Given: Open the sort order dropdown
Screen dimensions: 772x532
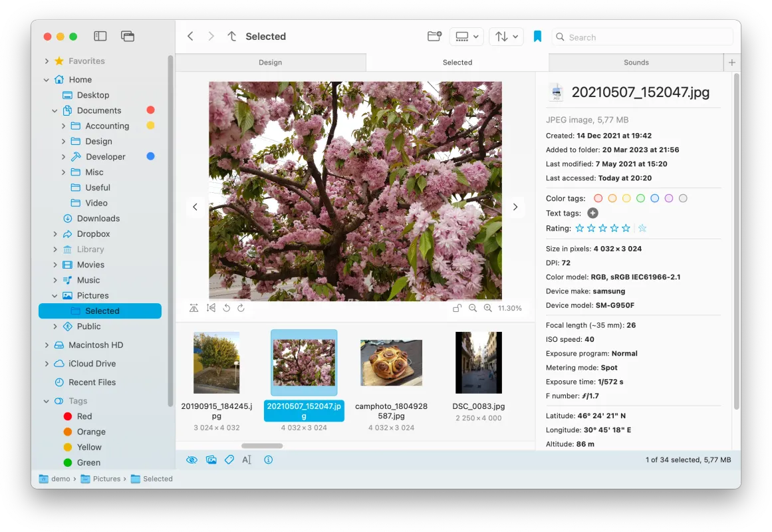Looking at the screenshot, I should tap(506, 37).
